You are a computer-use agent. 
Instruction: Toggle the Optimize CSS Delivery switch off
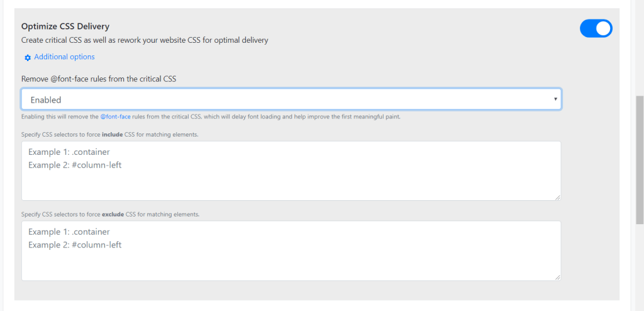click(596, 28)
